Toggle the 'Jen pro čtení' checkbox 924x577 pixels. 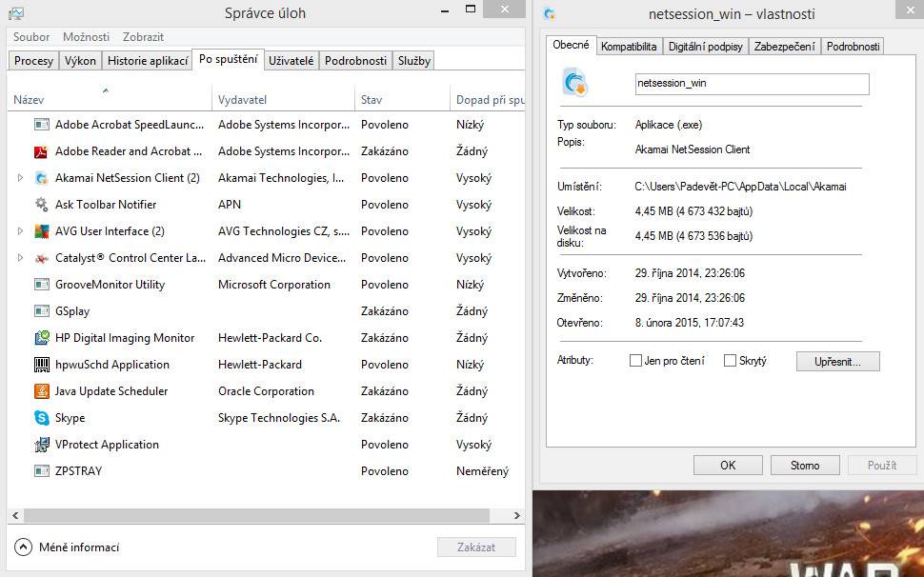(x=635, y=360)
